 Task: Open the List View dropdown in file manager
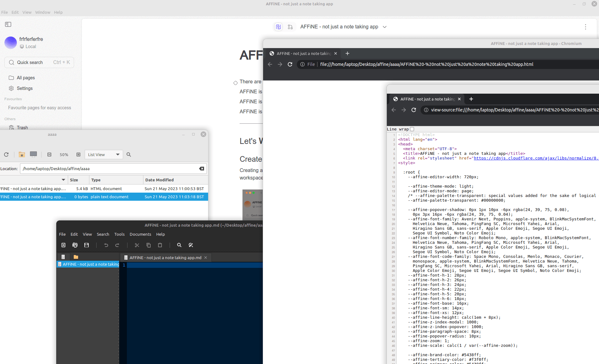[104, 155]
